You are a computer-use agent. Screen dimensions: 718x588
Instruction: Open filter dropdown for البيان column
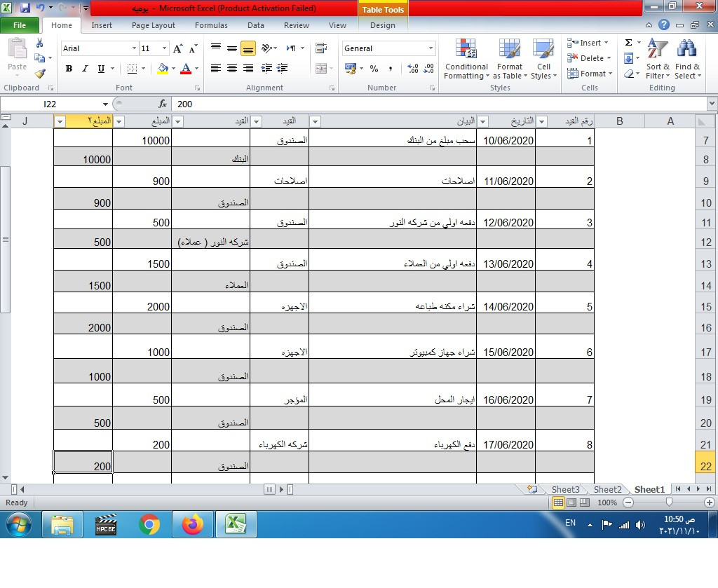(x=315, y=122)
